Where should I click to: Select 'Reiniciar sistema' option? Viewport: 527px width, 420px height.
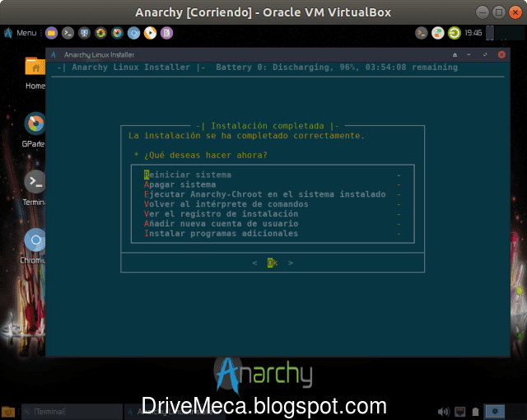click(x=272, y=175)
